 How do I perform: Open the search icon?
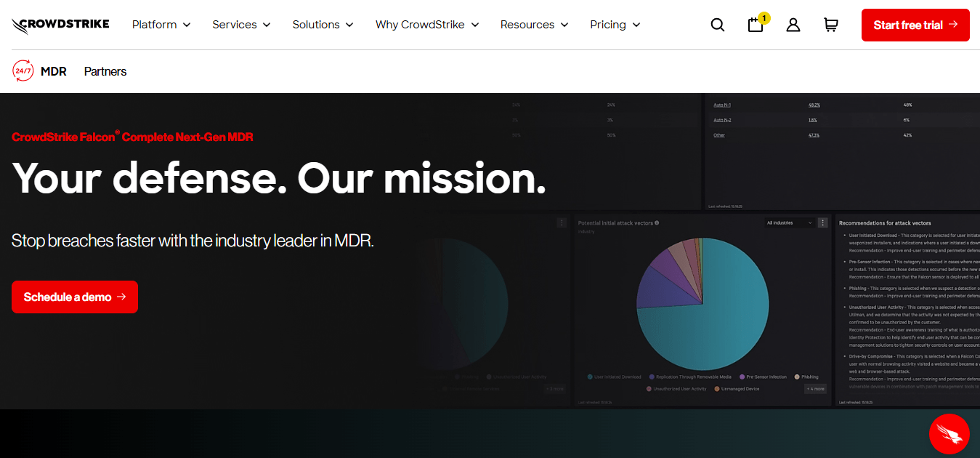click(718, 25)
